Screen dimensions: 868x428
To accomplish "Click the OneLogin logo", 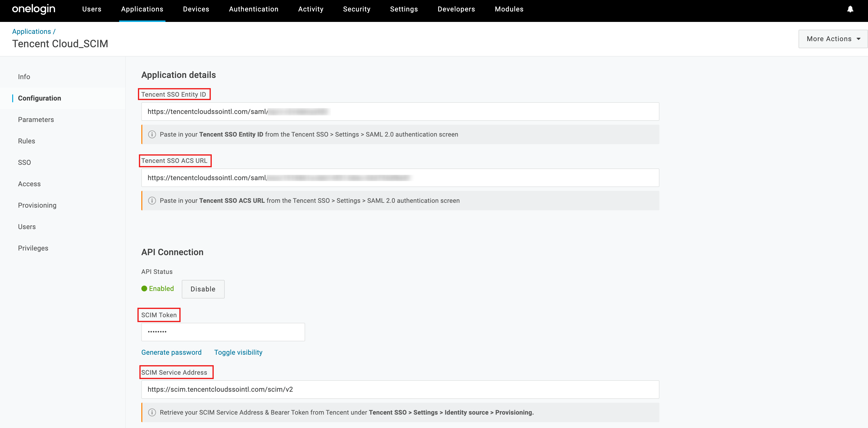I will click(x=34, y=9).
